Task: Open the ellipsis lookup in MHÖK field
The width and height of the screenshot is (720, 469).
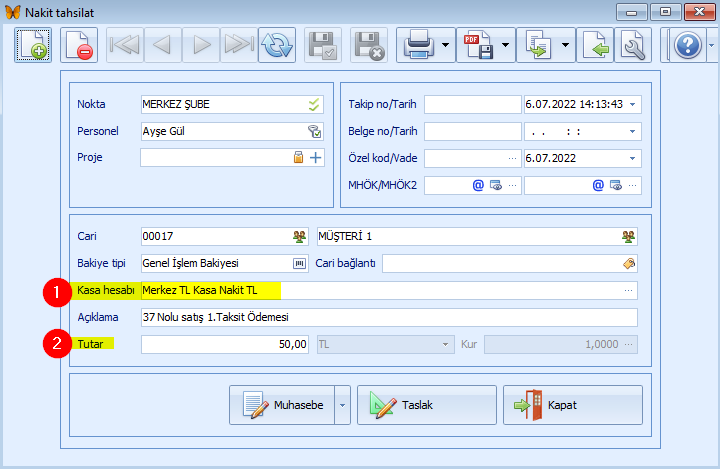Action: coord(512,186)
